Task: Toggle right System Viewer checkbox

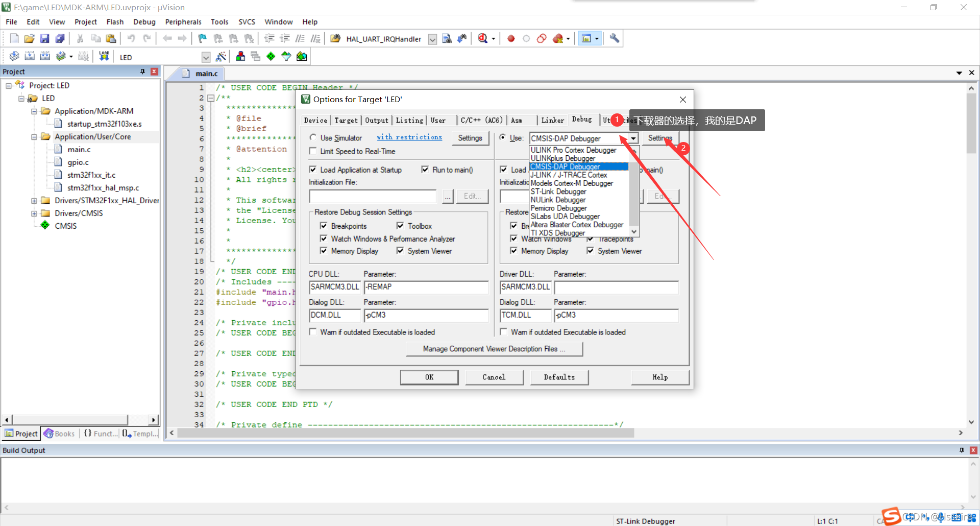Action: tap(591, 251)
